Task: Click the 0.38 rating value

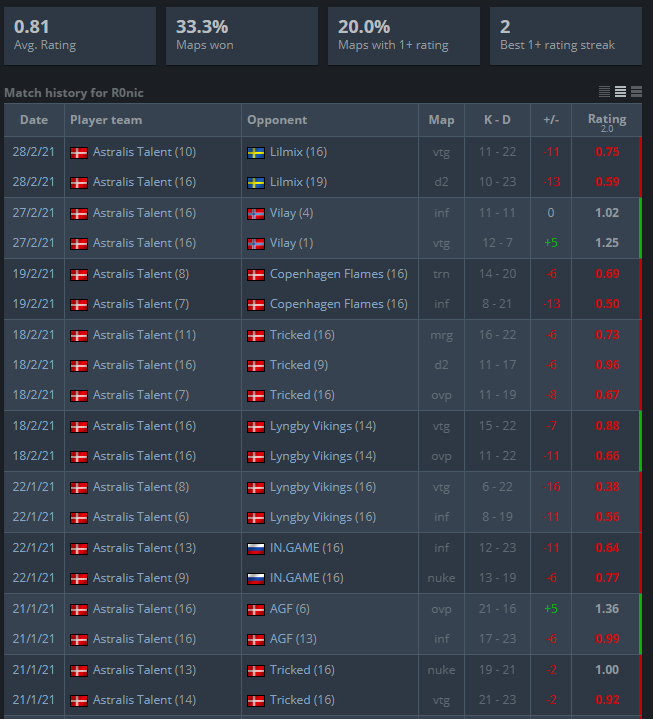Action: coord(607,487)
